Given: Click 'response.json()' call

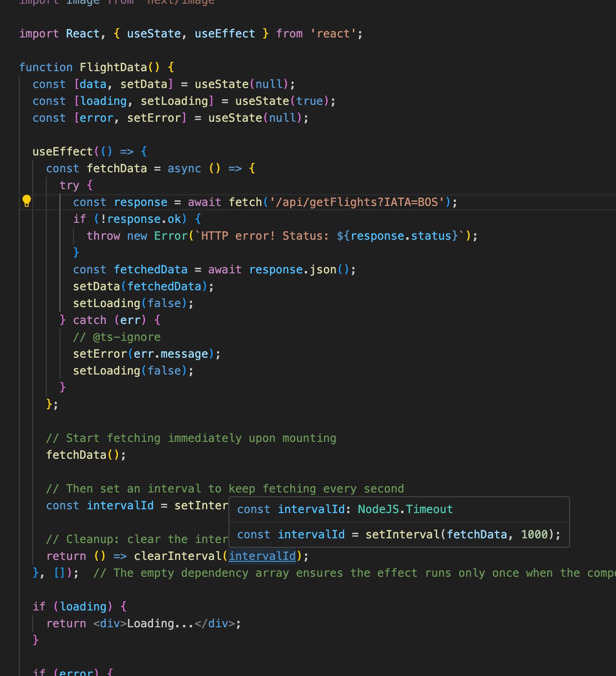Looking at the screenshot, I should [x=299, y=269].
